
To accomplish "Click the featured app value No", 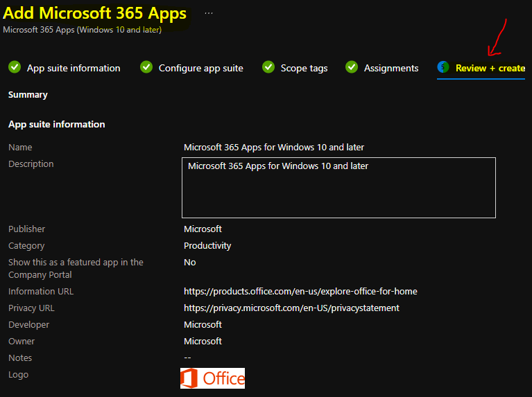I will 189,262.
